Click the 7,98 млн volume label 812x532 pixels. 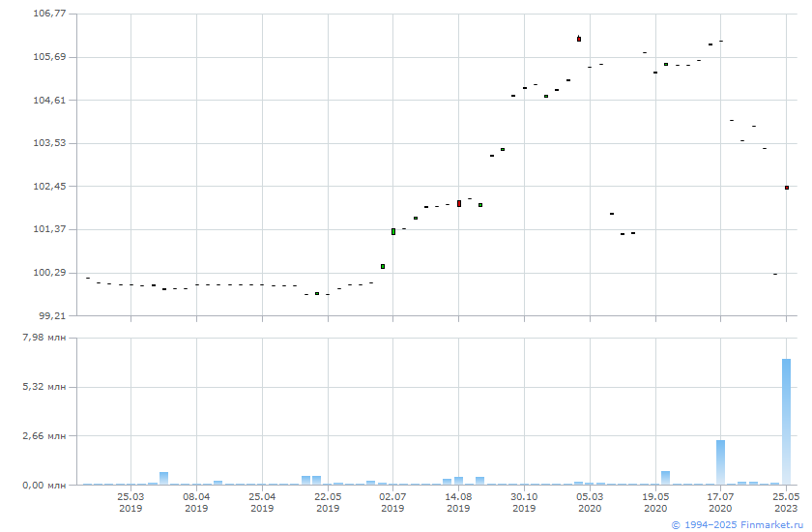(x=44, y=338)
